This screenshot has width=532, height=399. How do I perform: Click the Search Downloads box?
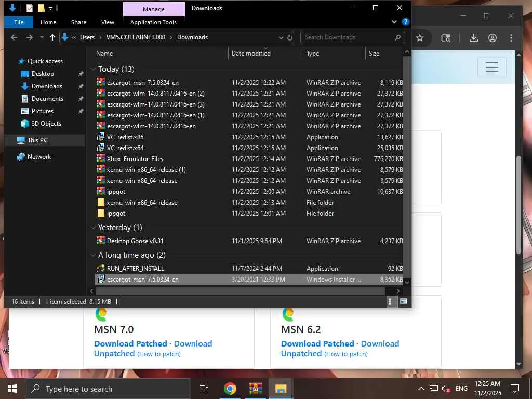[x=352, y=37]
